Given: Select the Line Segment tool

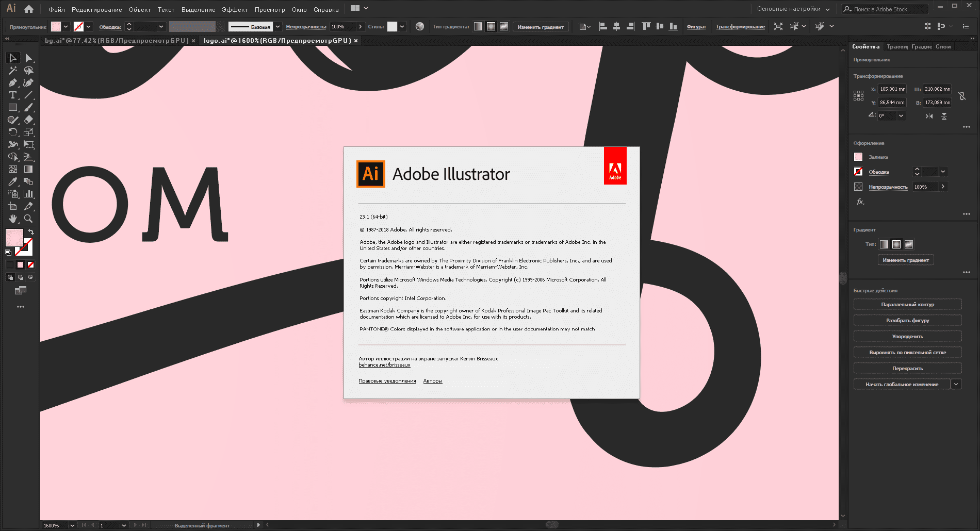Looking at the screenshot, I should [29, 95].
